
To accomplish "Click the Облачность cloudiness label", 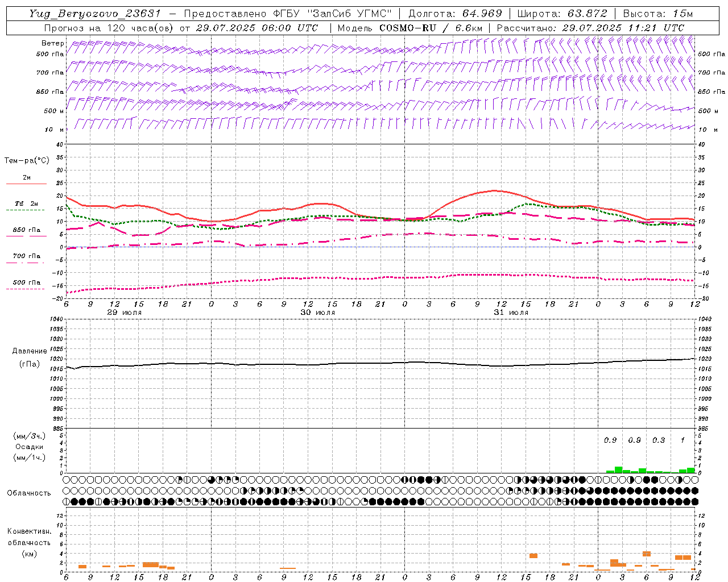I will (x=29, y=493).
